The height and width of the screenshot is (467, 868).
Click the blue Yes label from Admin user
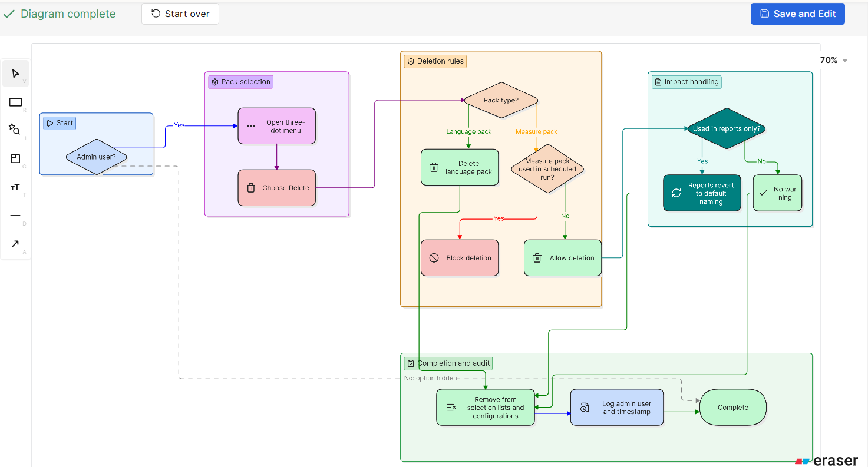(179, 125)
